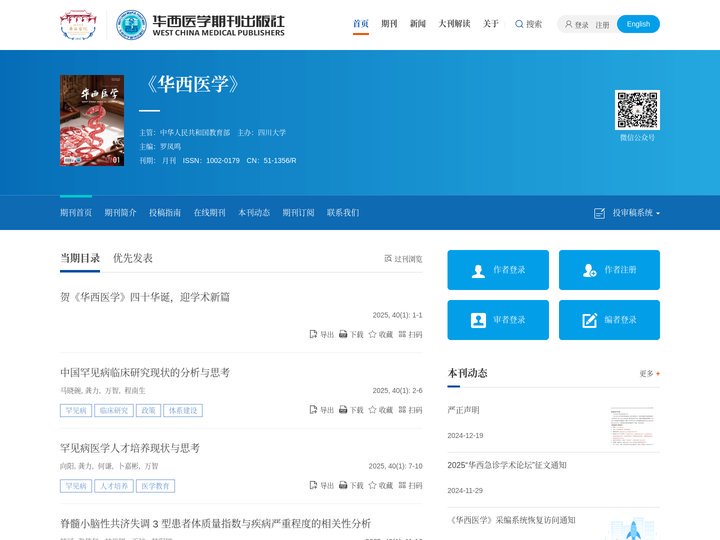This screenshot has height=540, width=720.
Task: Click the 投审稿系统 edit icon
Action: (599, 213)
